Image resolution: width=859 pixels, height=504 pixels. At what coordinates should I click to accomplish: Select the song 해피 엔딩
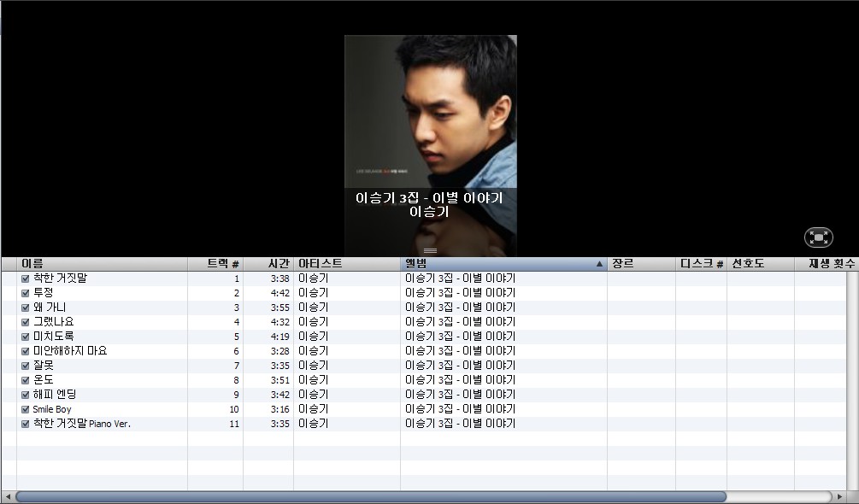point(55,395)
